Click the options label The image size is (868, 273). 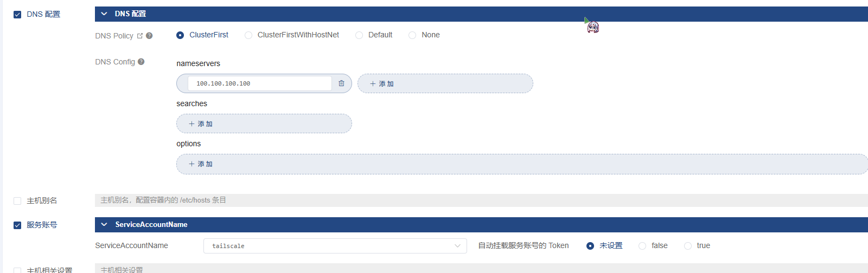tap(188, 144)
